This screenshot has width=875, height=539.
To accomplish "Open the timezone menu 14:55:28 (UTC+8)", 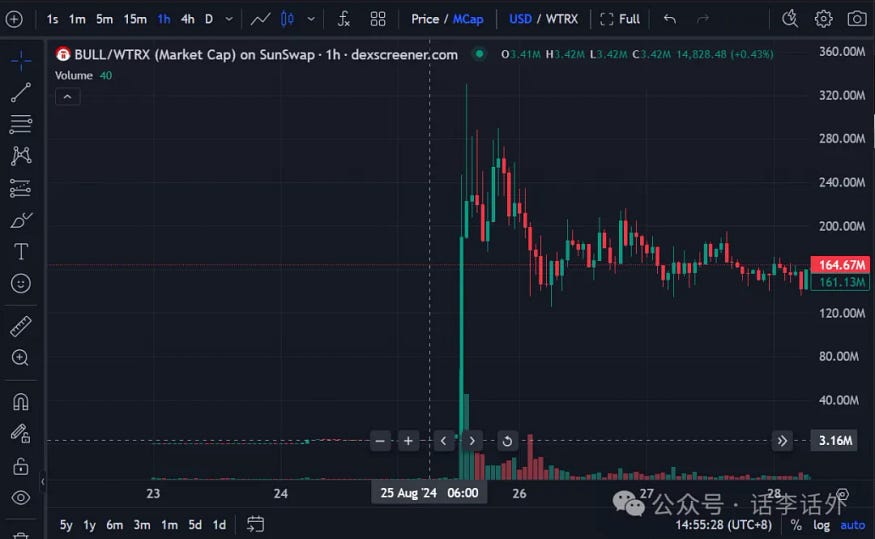I will [723, 525].
